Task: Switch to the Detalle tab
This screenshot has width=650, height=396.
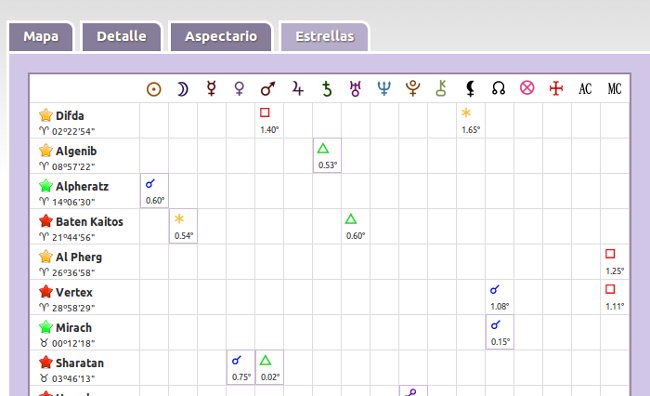Action: pos(121,36)
